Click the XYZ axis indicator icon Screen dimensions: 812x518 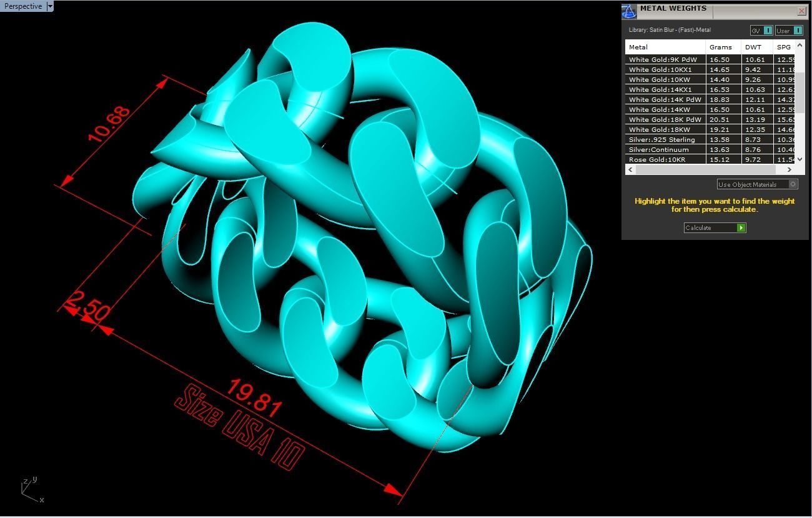click(31, 490)
